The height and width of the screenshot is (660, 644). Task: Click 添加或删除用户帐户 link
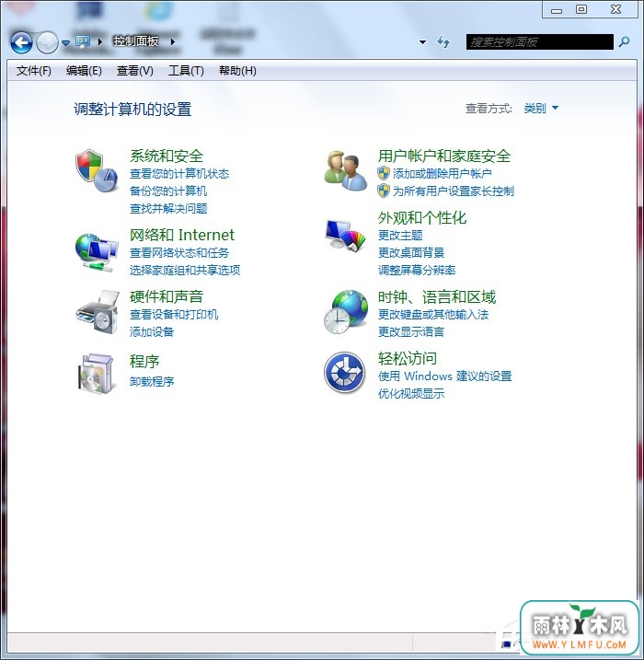click(443, 173)
